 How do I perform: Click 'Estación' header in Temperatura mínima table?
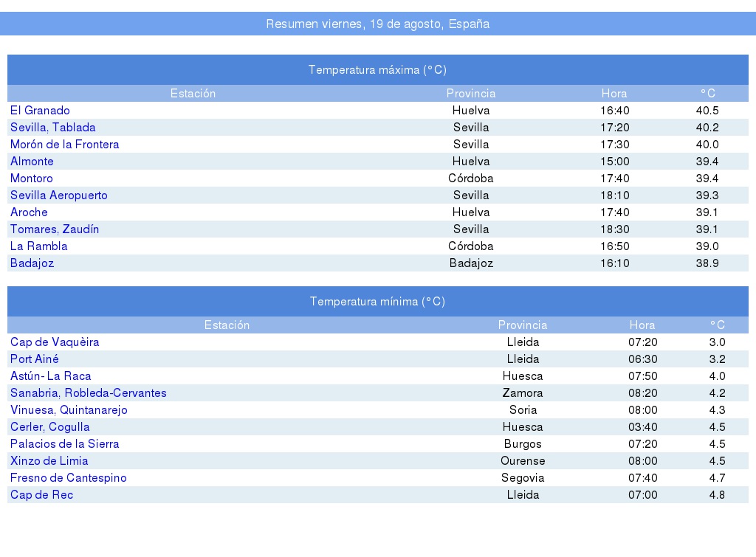[x=227, y=325]
